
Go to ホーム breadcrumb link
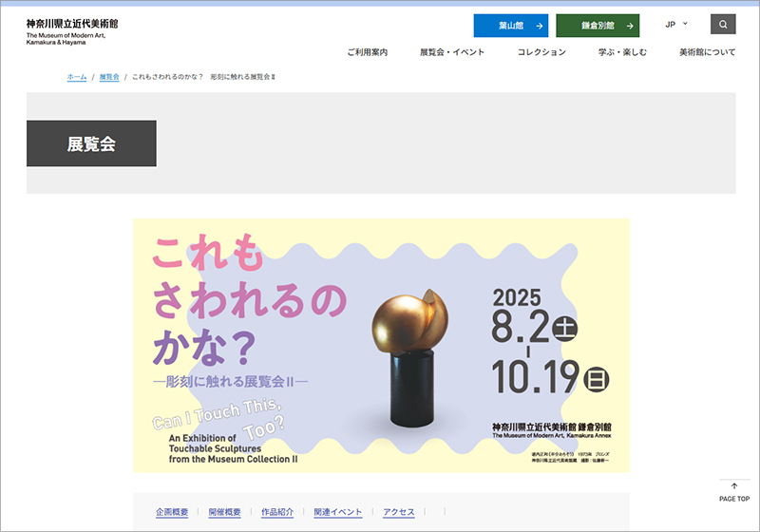coord(76,76)
